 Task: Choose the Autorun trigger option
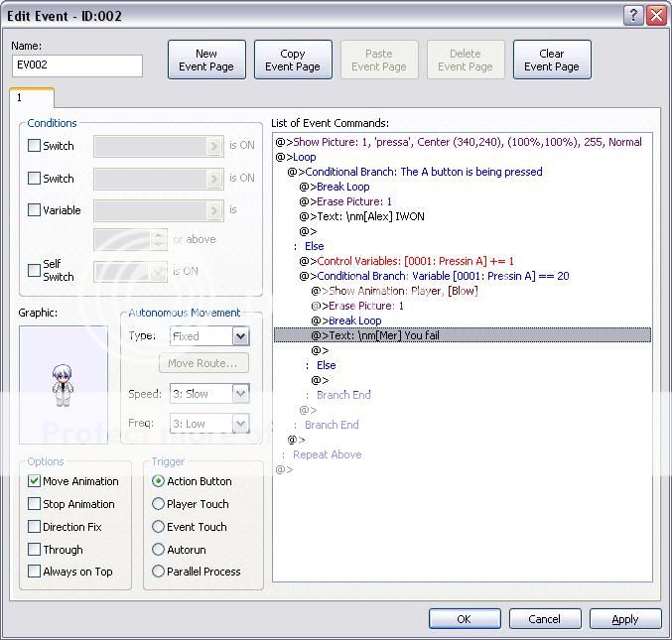point(158,549)
